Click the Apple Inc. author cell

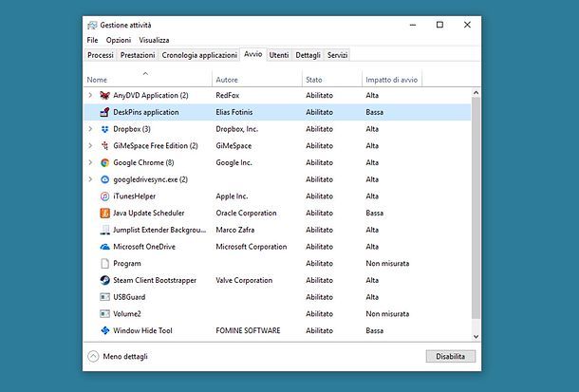232,196
